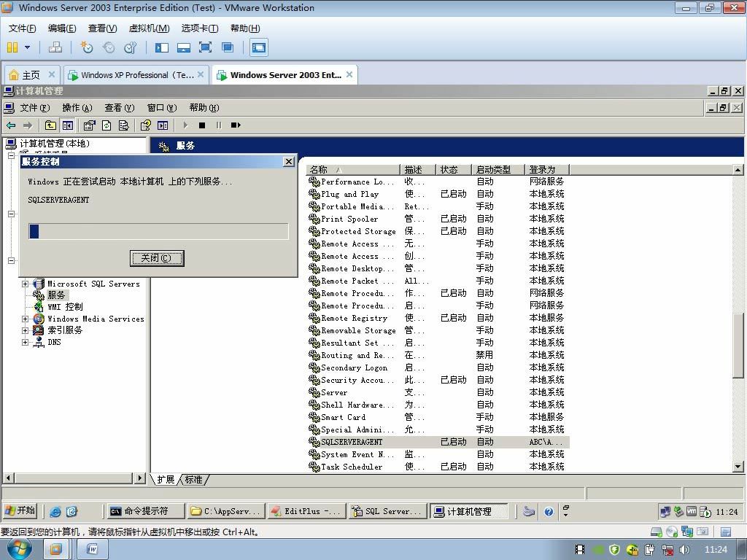
Task: Switch to Windows XP Professional tab
Action: click(136, 75)
